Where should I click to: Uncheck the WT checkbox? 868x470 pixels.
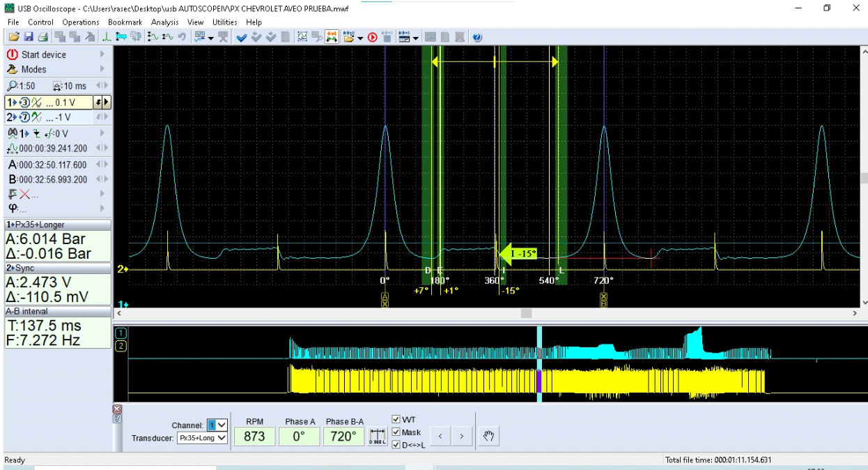click(396, 420)
